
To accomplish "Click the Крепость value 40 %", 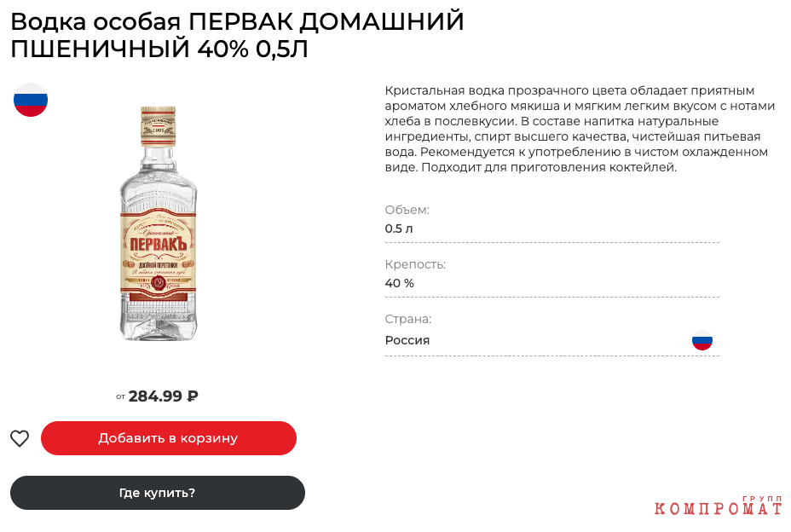I will coord(399,283).
